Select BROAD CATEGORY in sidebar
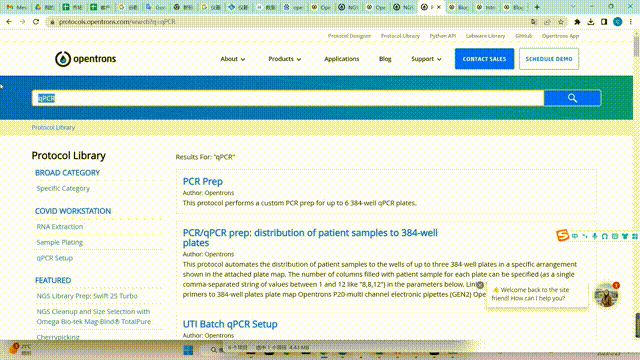Screen dimensions: 640x360 point(67,173)
